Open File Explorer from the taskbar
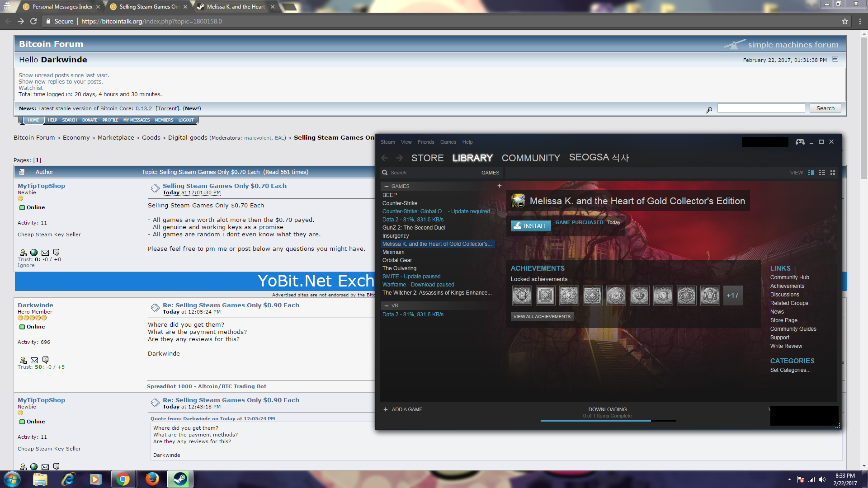Viewport: 868px width, 488px height. (40, 479)
